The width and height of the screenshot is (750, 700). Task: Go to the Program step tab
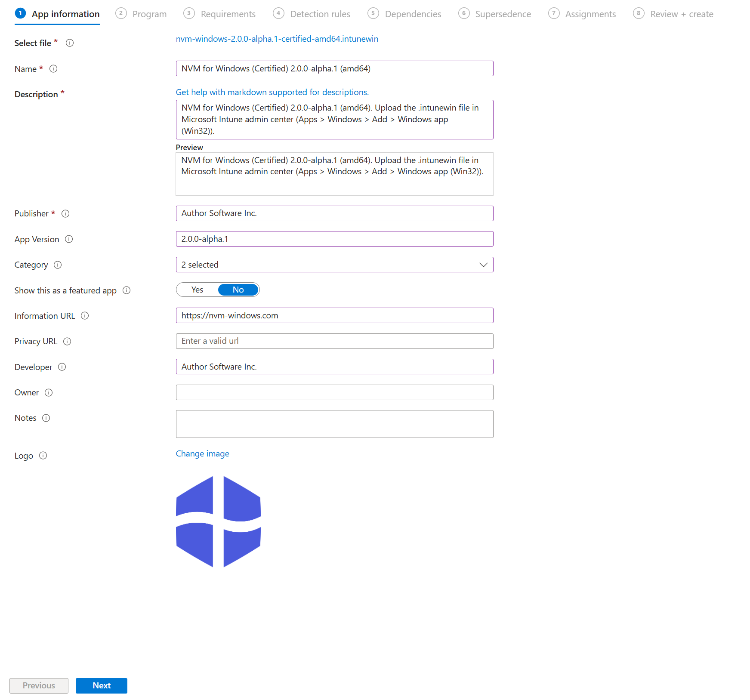pos(141,14)
